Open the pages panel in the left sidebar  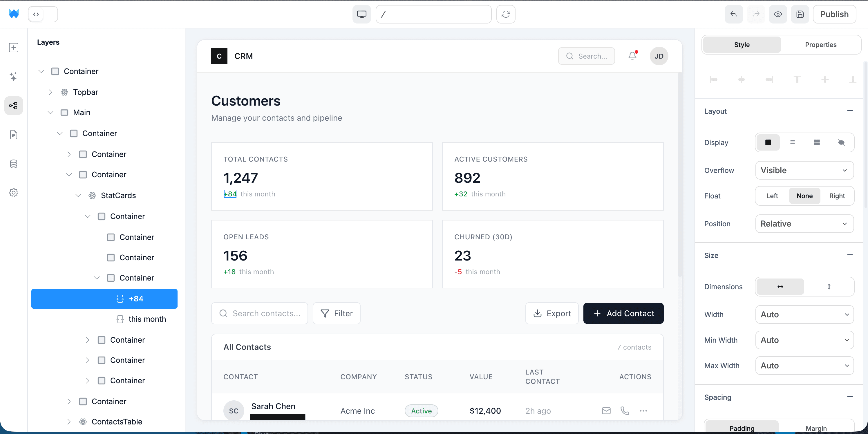[x=13, y=134]
